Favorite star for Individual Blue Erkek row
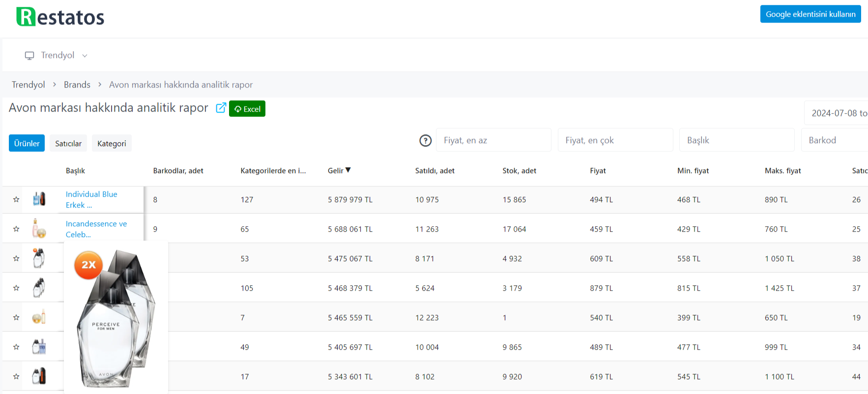The image size is (868, 394). coord(16,200)
